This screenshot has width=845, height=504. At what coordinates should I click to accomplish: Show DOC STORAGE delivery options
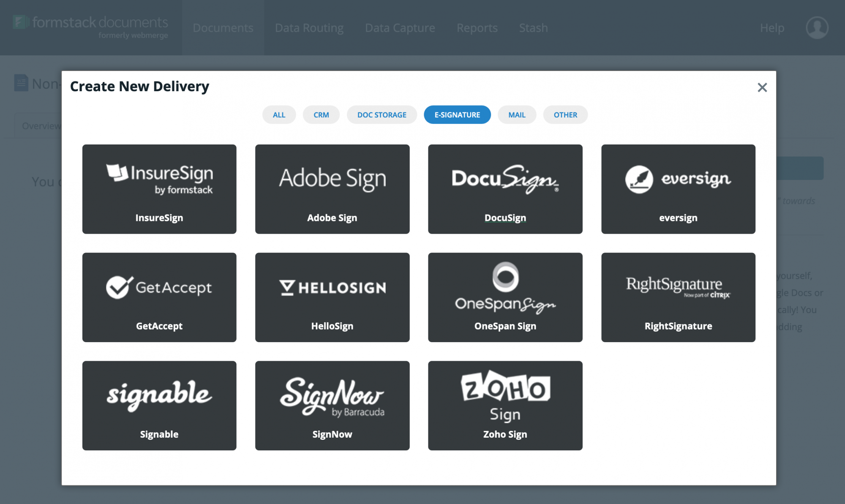tap(382, 114)
